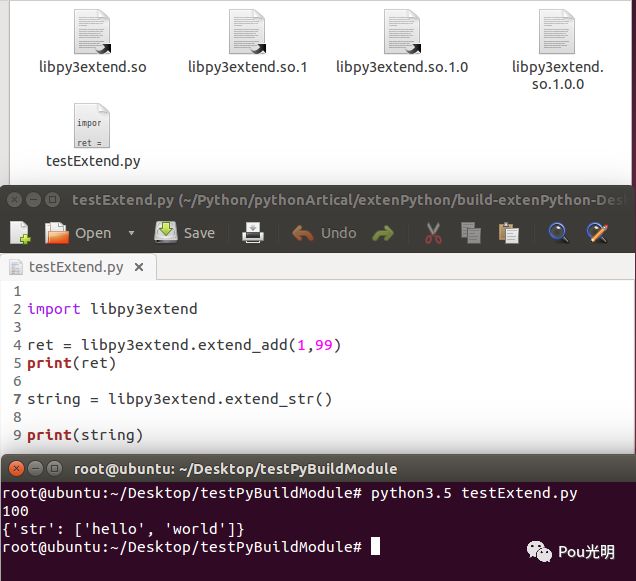Minimize the terminal window
This screenshot has height=581, width=636.
click(35, 469)
